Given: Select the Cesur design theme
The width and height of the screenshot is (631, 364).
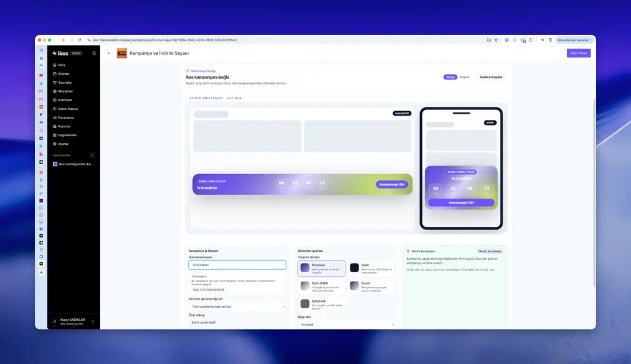Looking at the screenshot, I should (x=370, y=286).
